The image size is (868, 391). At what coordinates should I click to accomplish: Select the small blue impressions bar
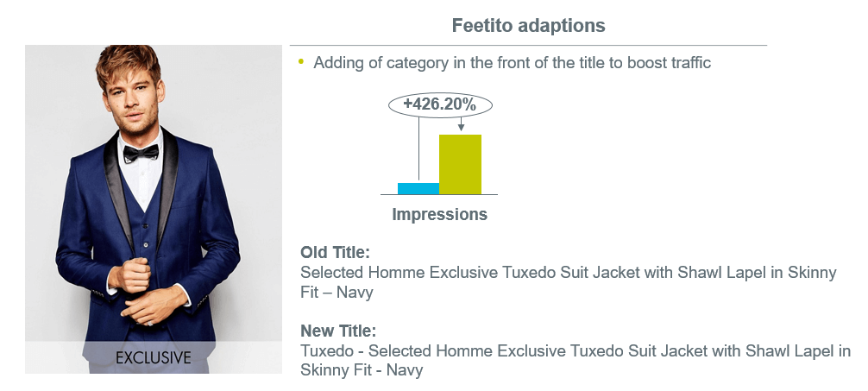[418, 188]
